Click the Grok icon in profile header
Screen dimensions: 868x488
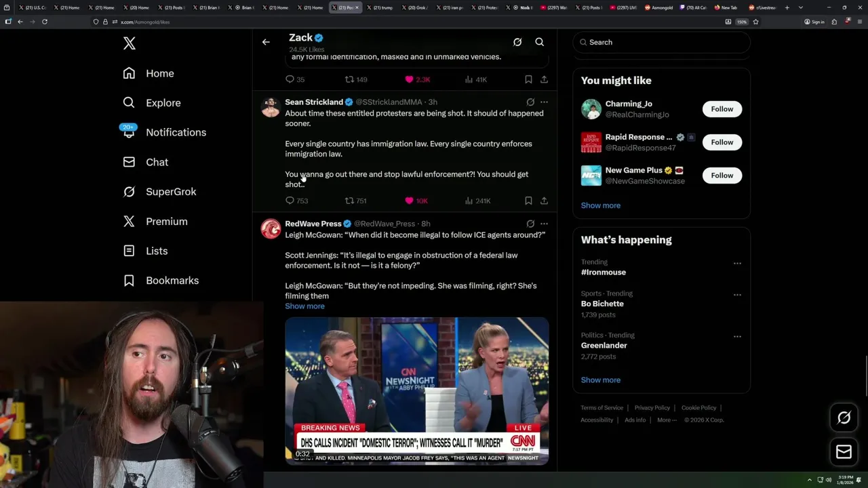tap(517, 42)
